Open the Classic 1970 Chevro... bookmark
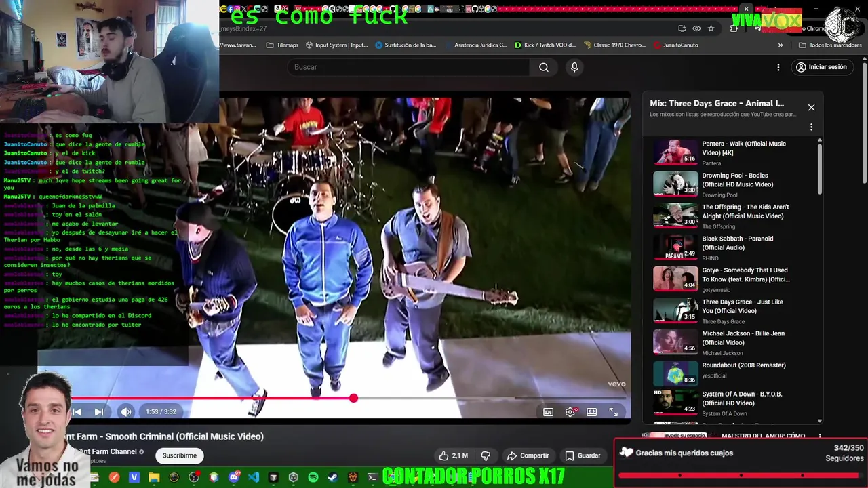 [614, 45]
